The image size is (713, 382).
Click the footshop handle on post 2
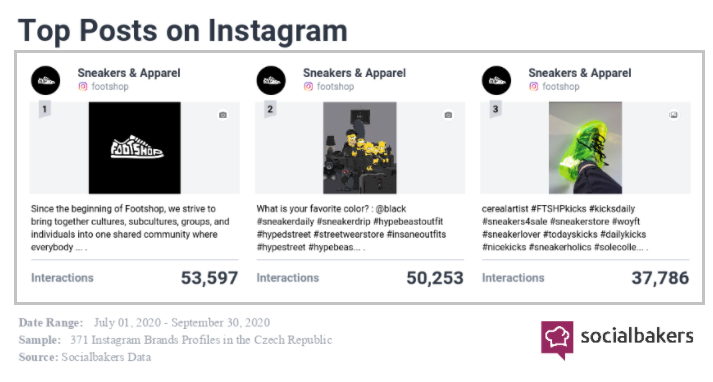point(335,86)
